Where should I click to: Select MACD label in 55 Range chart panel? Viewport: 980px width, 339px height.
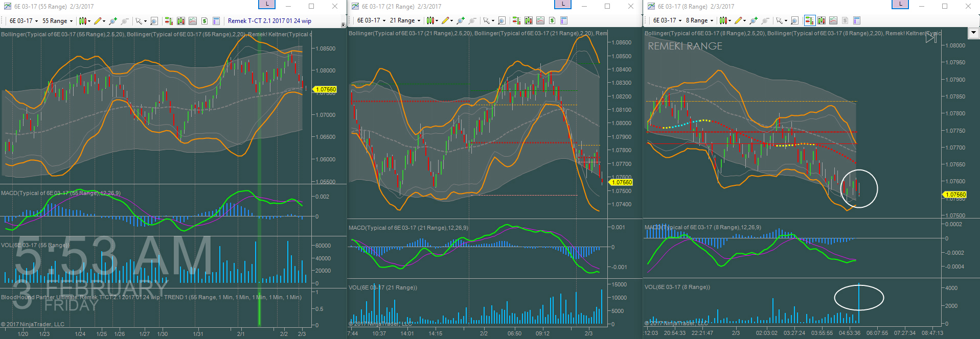[61, 193]
